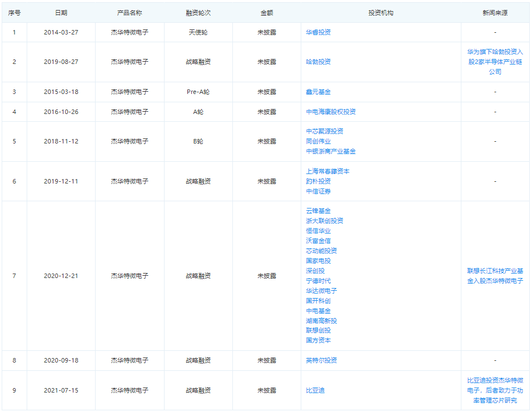Select the 序号 column header

14,13
